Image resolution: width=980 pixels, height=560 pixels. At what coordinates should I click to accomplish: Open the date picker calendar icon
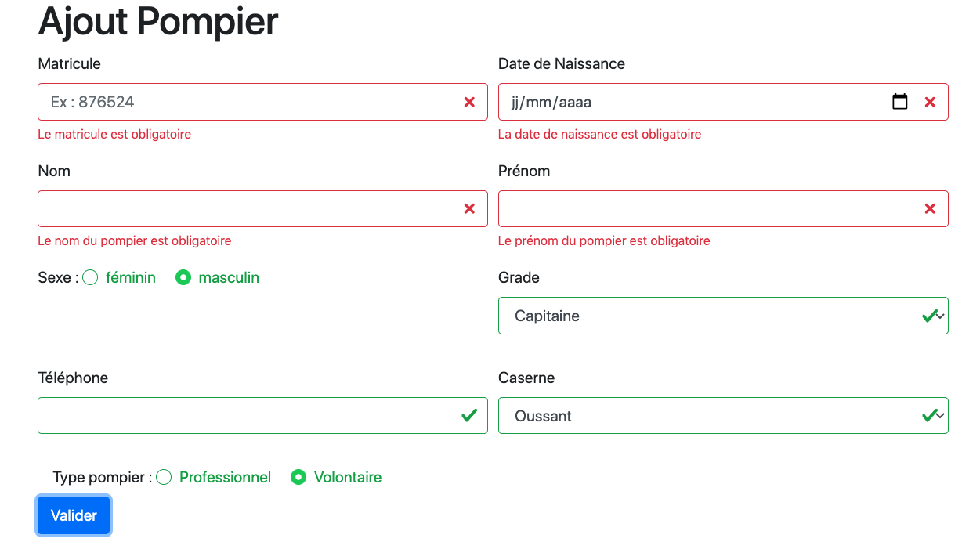900,102
